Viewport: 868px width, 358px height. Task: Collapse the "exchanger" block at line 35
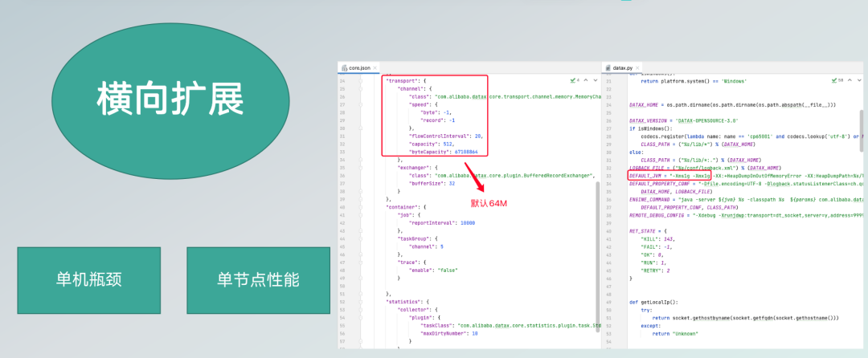click(361, 167)
